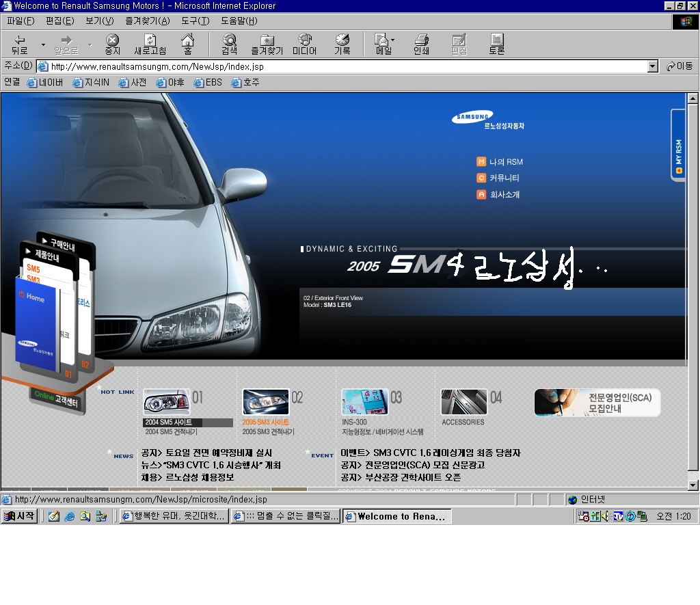
Task: Click the 전문영업인(SCA) 모집안내 banner
Action: pos(596,403)
